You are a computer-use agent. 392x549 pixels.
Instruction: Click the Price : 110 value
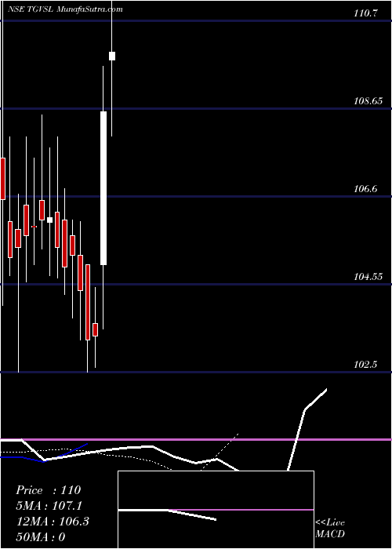point(49,490)
